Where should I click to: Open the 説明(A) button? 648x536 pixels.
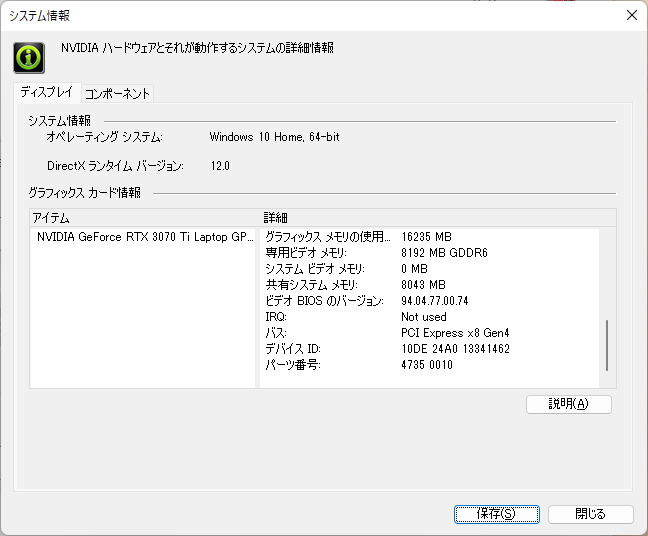pyautogui.click(x=569, y=404)
